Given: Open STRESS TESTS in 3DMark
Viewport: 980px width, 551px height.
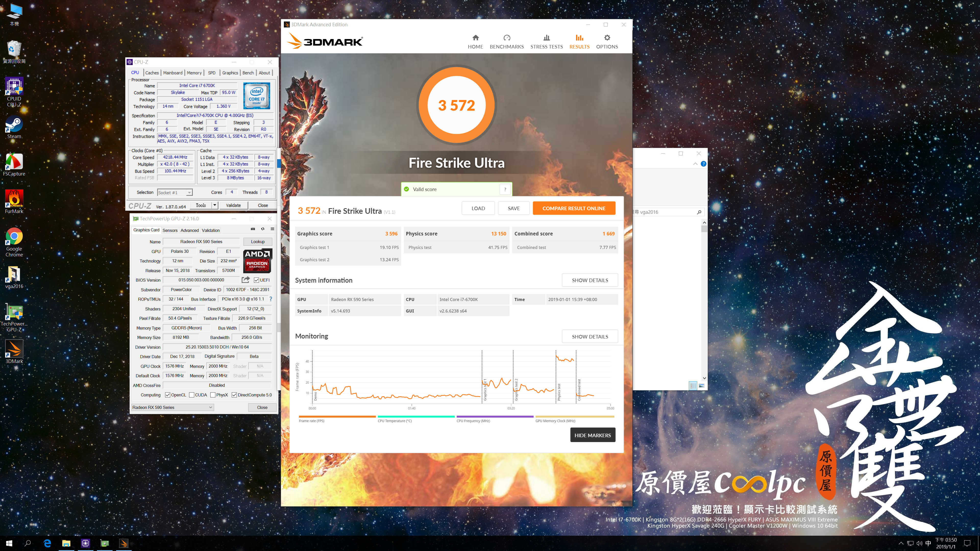Looking at the screenshot, I should click(x=546, y=42).
